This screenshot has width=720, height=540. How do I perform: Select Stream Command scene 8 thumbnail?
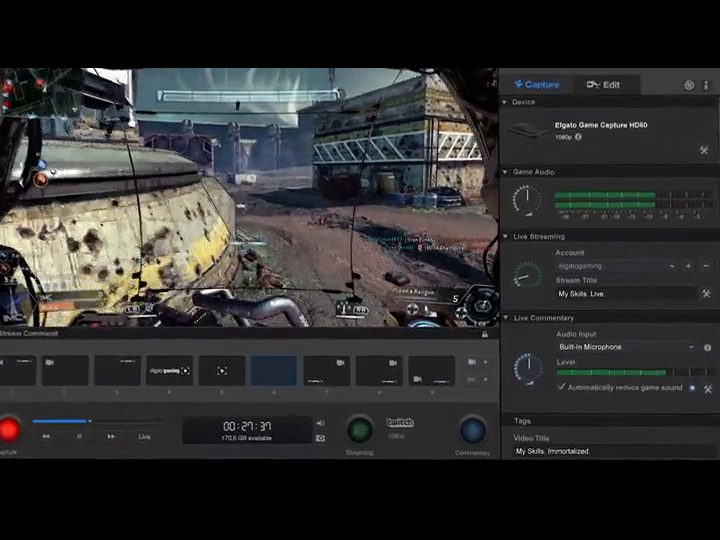(x=379, y=370)
